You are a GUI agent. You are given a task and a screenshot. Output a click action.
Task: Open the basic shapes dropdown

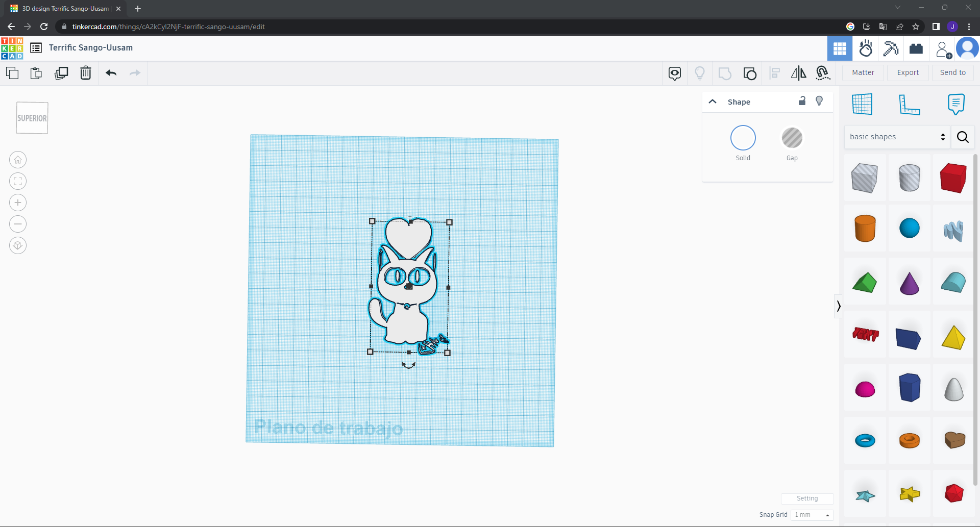pos(897,137)
